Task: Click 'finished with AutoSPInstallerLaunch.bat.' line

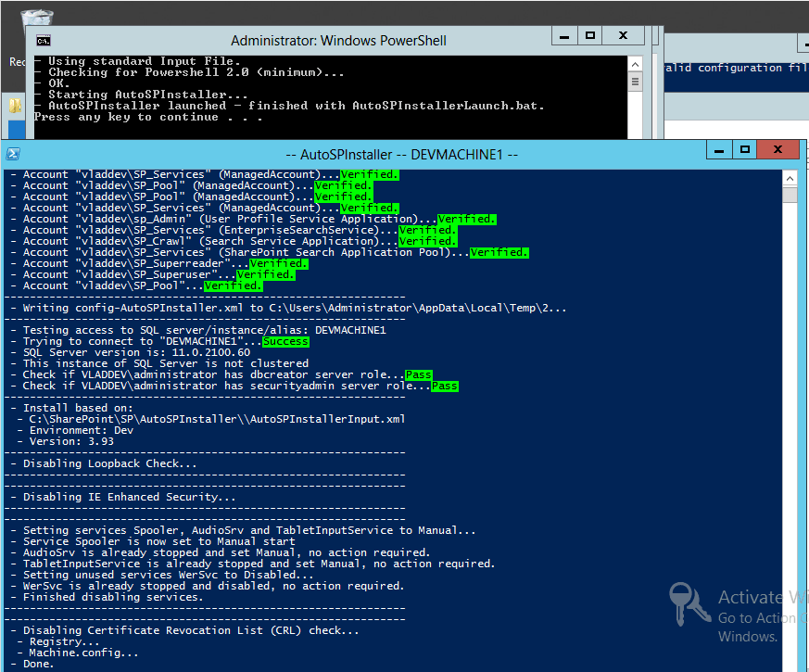Action: tap(397, 106)
